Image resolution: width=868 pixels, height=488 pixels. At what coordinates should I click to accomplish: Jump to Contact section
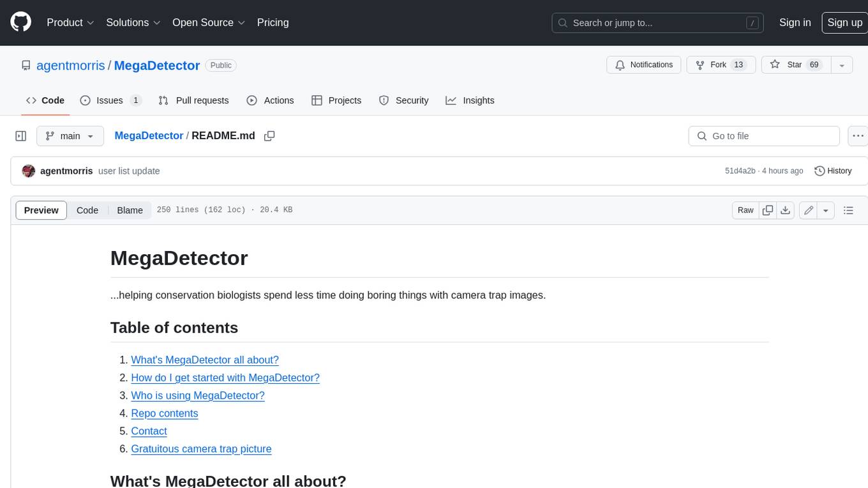pyautogui.click(x=149, y=431)
